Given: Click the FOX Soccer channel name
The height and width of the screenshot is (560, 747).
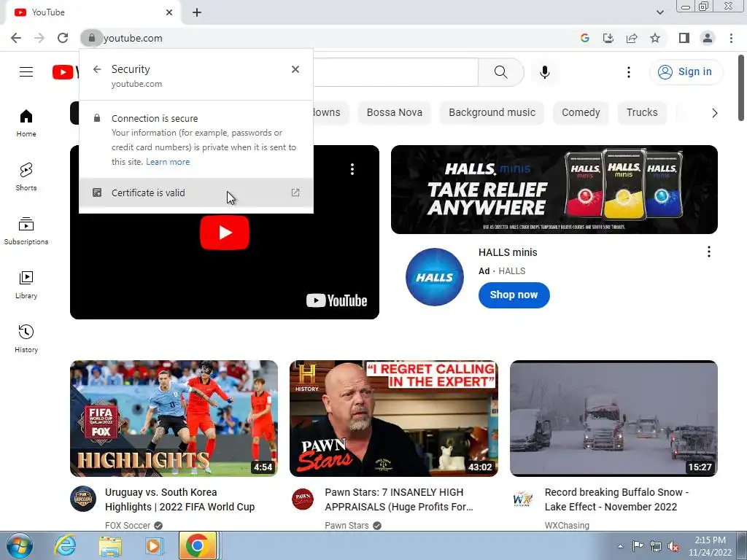Looking at the screenshot, I should tap(128, 526).
